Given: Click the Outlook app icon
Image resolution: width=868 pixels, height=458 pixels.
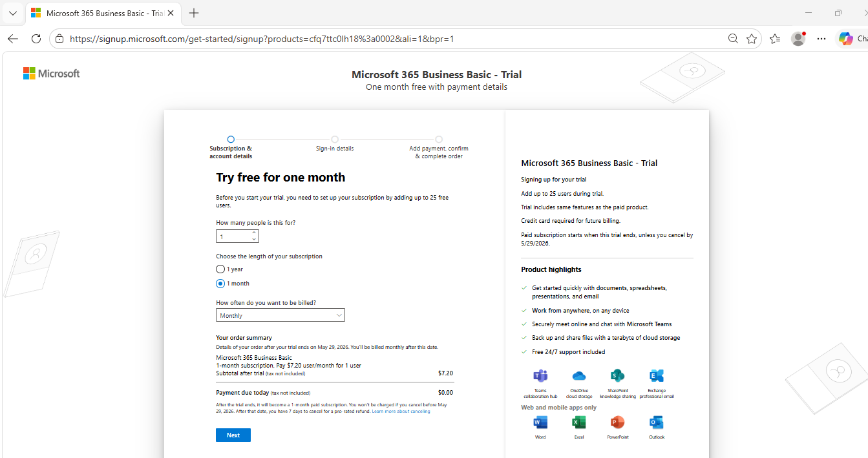Looking at the screenshot, I should point(657,422).
